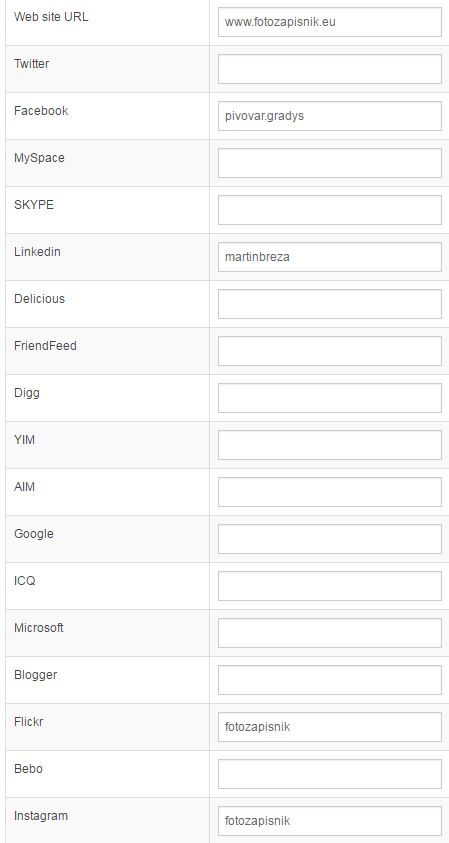The width and height of the screenshot is (449, 843).
Task: Focus the Bebo text field
Action: [x=330, y=774]
